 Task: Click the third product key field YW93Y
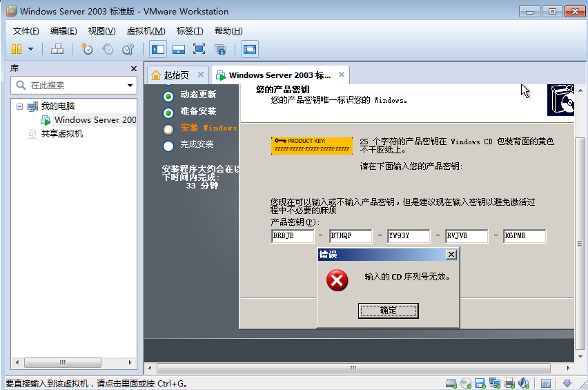pyautogui.click(x=409, y=236)
